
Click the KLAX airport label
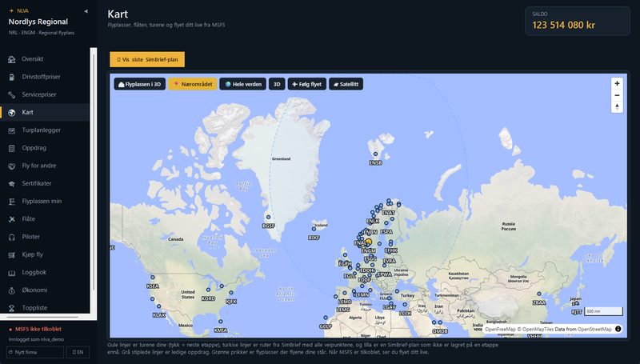point(158,315)
